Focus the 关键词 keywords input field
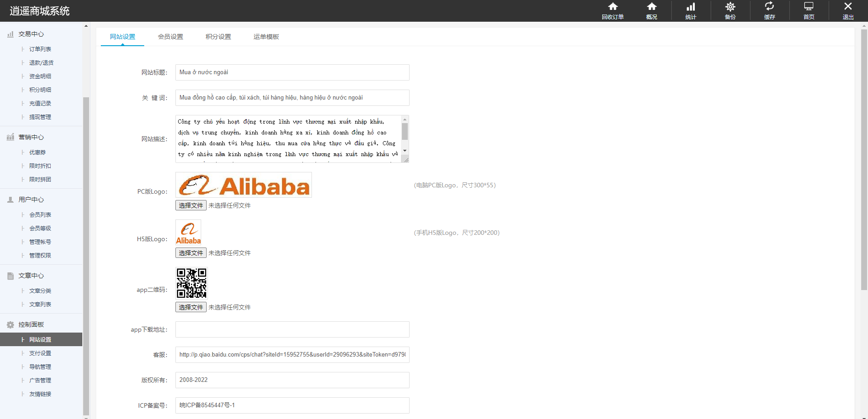 (292, 98)
